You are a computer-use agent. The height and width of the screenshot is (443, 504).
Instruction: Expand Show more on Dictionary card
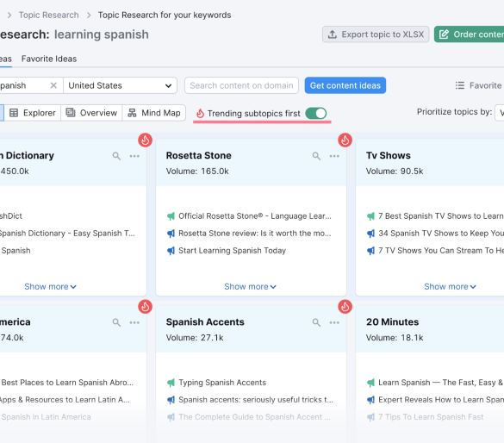(51, 286)
